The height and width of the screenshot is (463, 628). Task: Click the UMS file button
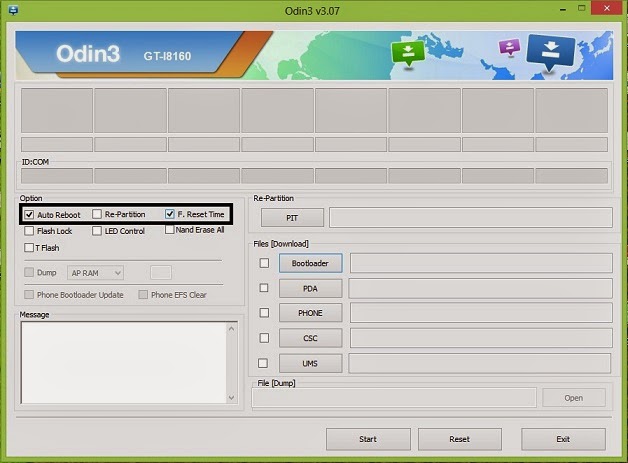tap(310, 363)
